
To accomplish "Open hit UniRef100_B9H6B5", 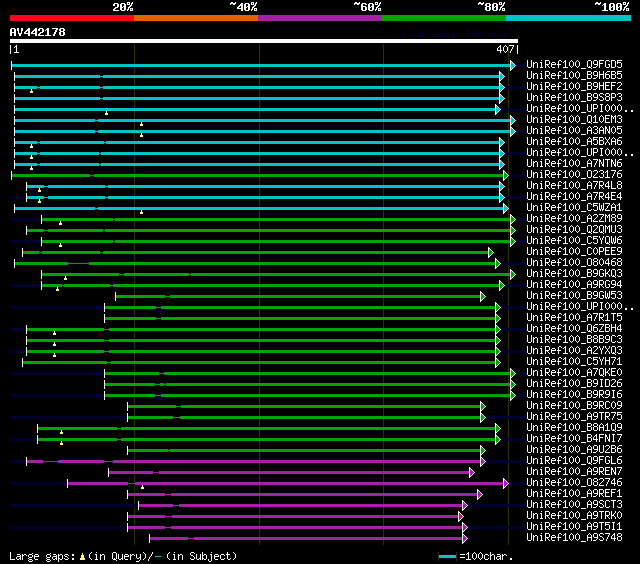I will (x=574, y=75).
